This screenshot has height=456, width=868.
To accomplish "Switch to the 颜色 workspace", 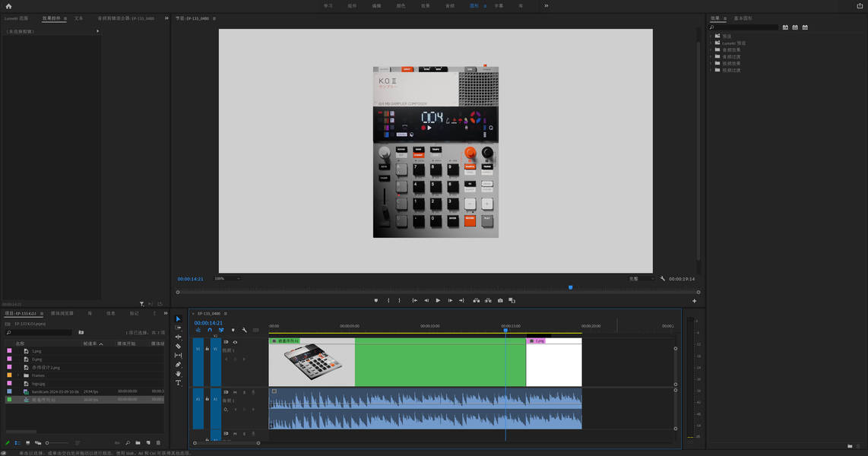I will (x=401, y=5).
